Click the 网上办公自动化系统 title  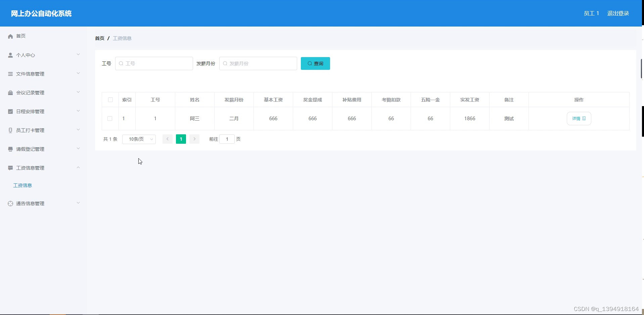[x=41, y=13]
